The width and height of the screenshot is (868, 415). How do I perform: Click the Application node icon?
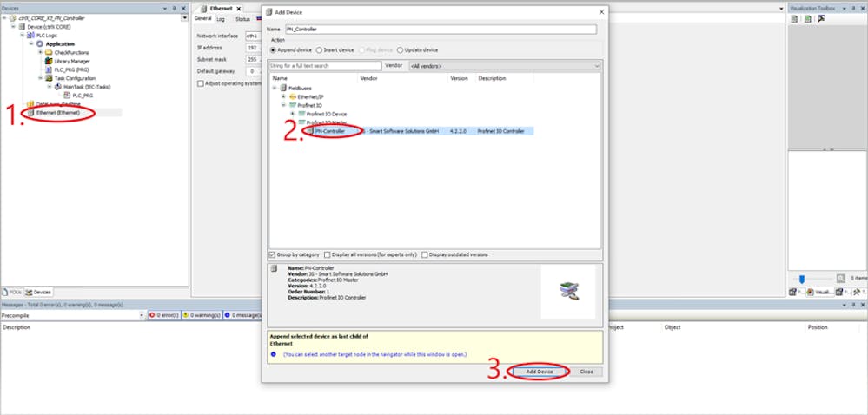(x=40, y=43)
